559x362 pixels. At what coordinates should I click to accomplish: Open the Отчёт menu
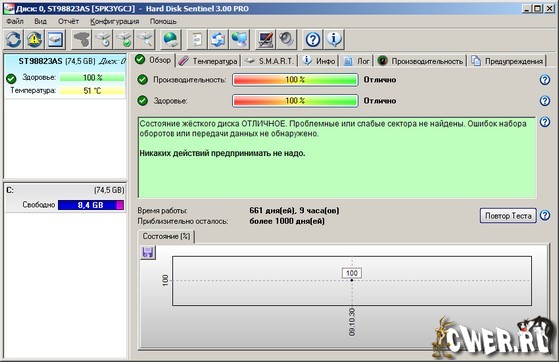(x=68, y=21)
